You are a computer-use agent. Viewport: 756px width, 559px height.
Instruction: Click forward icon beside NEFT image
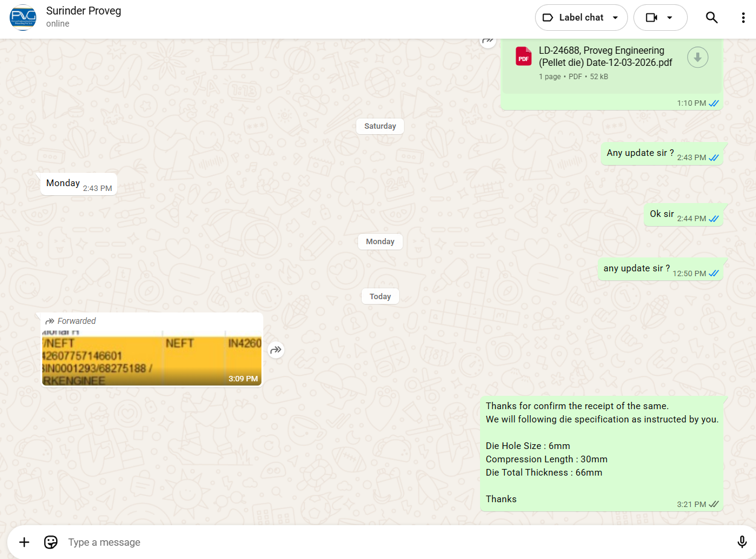276,350
